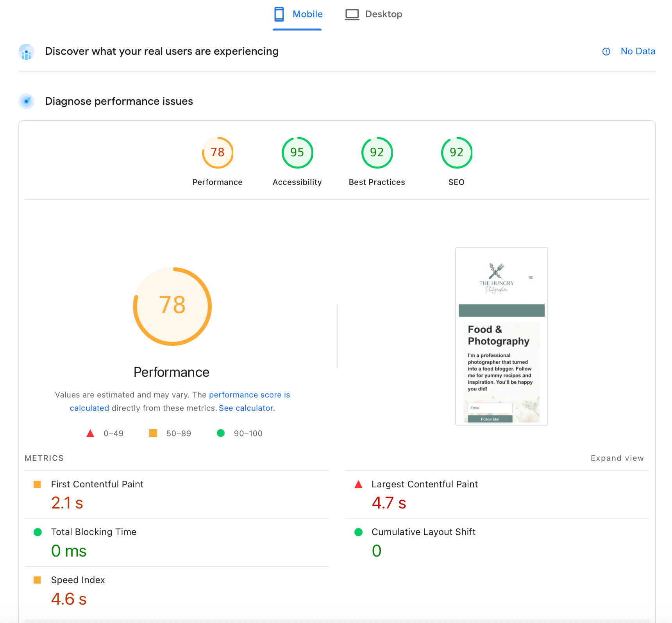This screenshot has width=672, height=623.
Task: Switch to the Desktop tab
Action: coord(374,14)
